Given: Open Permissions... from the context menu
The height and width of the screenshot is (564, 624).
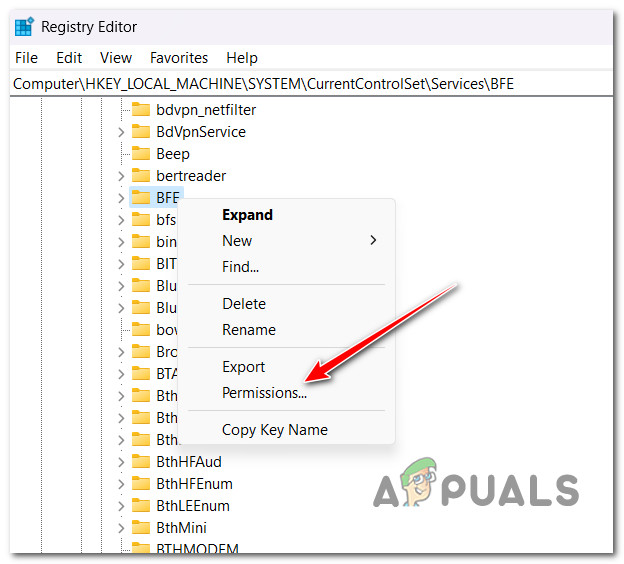Looking at the screenshot, I should click(287, 393).
